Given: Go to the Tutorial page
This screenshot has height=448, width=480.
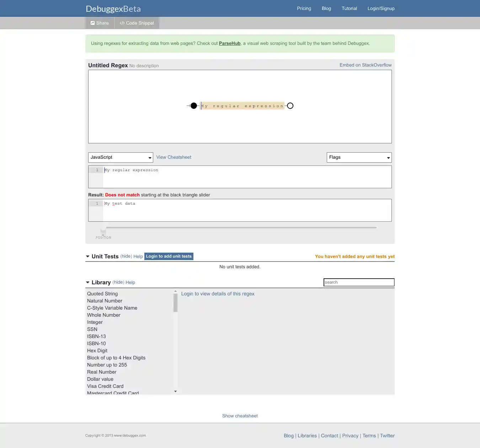Looking at the screenshot, I should coord(349,9).
